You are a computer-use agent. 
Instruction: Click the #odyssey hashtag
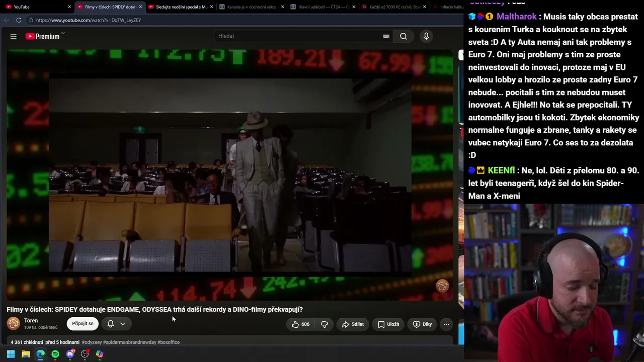pyautogui.click(x=92, y=342)
